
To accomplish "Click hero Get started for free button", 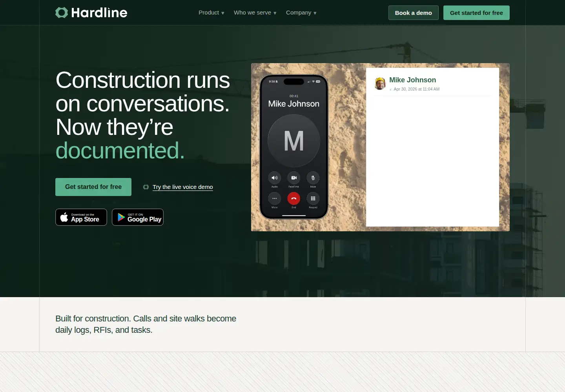I will point(93,187).
